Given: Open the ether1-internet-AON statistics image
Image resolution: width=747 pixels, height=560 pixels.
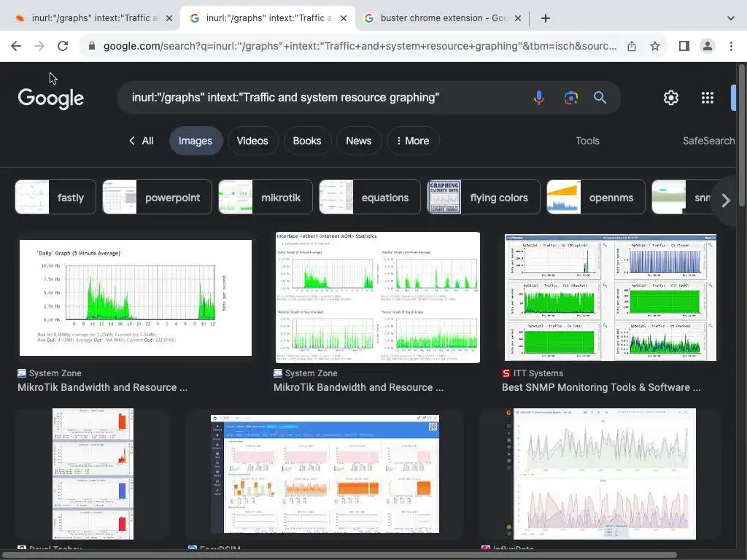Looking at the screenshot, I should (378, 297).
